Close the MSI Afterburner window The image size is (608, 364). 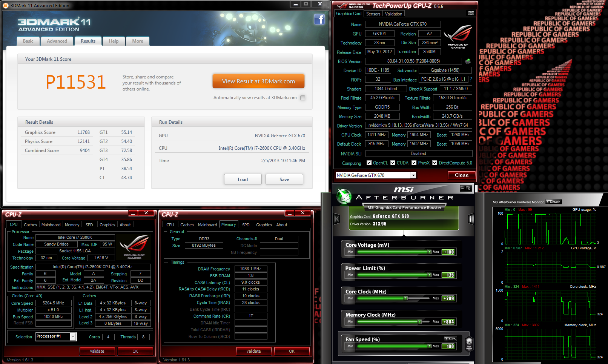tap(468, 188)
